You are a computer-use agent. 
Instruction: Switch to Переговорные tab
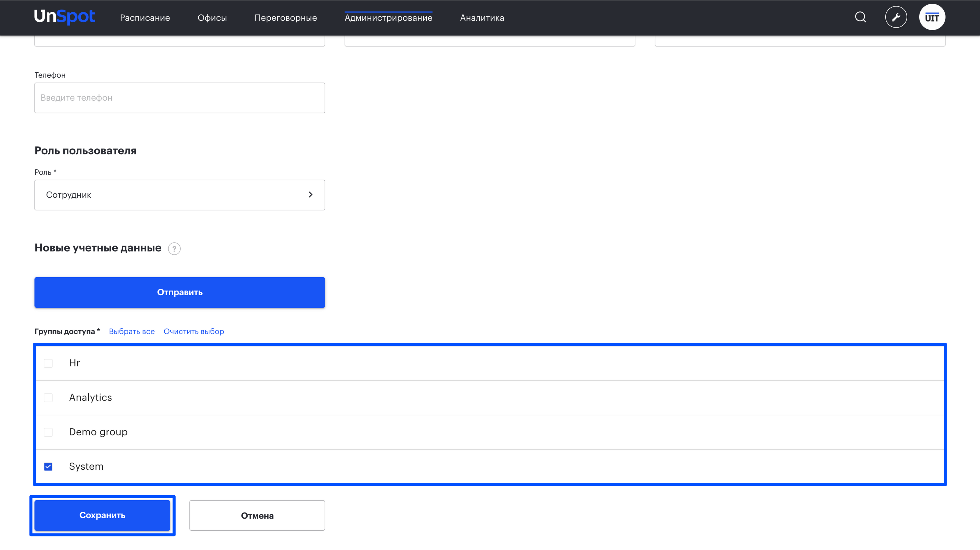coord(286,18)
